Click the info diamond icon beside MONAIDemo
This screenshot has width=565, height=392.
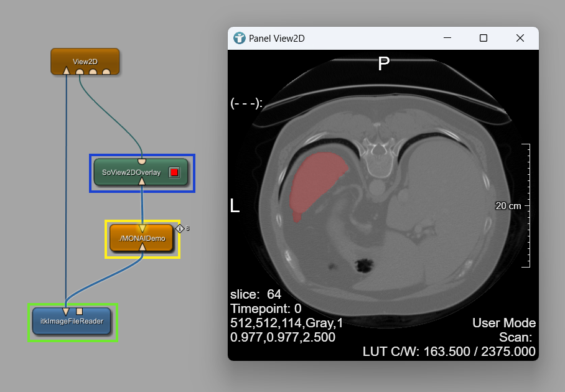click(x=180, y=228)
